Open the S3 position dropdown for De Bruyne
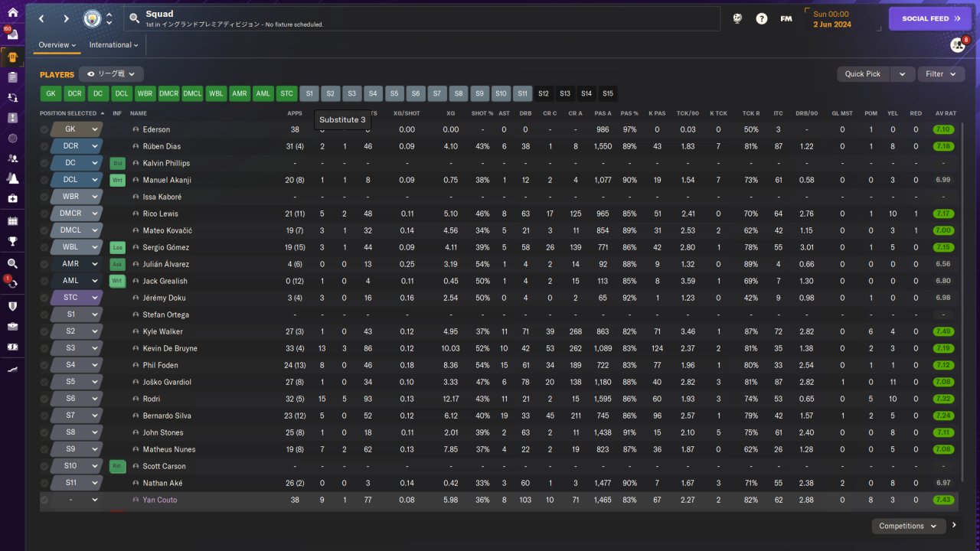The width and height of the screenshot is (980, 551). click(x=77, y=348)
